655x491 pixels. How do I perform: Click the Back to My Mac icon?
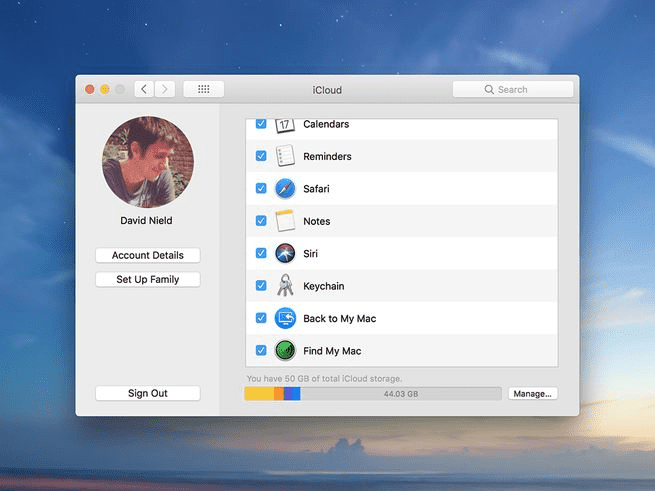pyautogui.click(x=285, y=318)
